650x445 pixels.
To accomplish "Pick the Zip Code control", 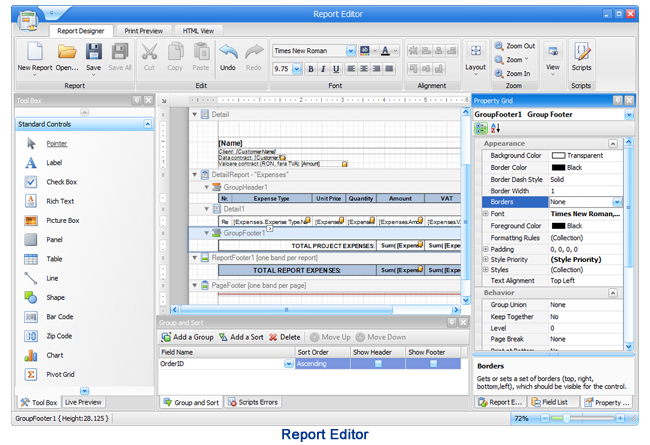I will point(31,336).
